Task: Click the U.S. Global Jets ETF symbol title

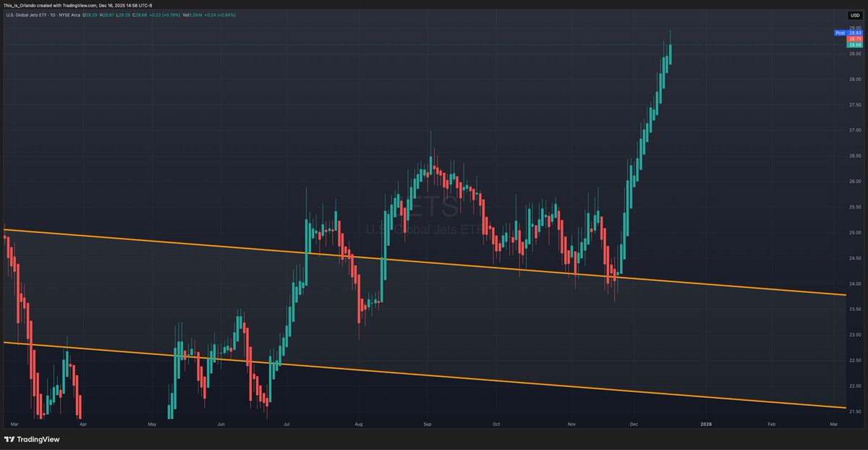Action: (x=26, y=15)
